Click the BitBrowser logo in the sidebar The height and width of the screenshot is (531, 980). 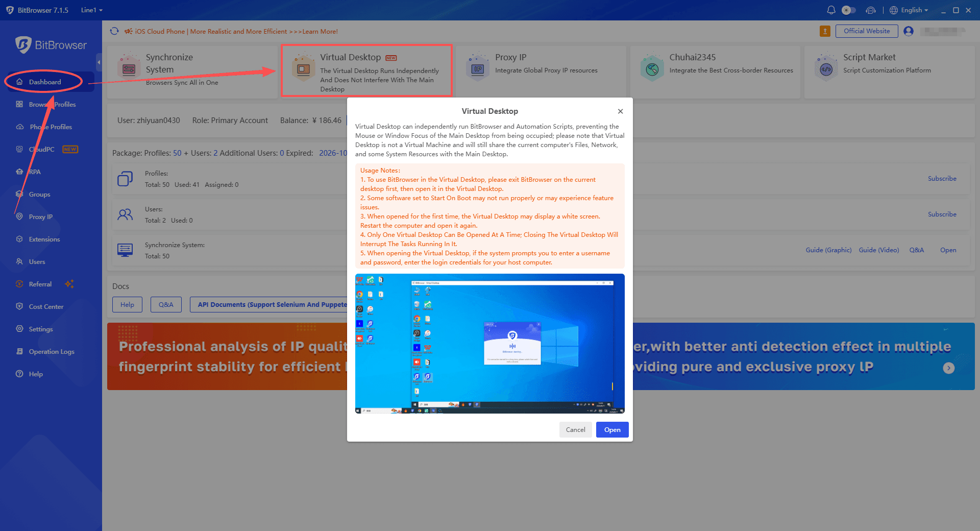[x=51, y=45]
